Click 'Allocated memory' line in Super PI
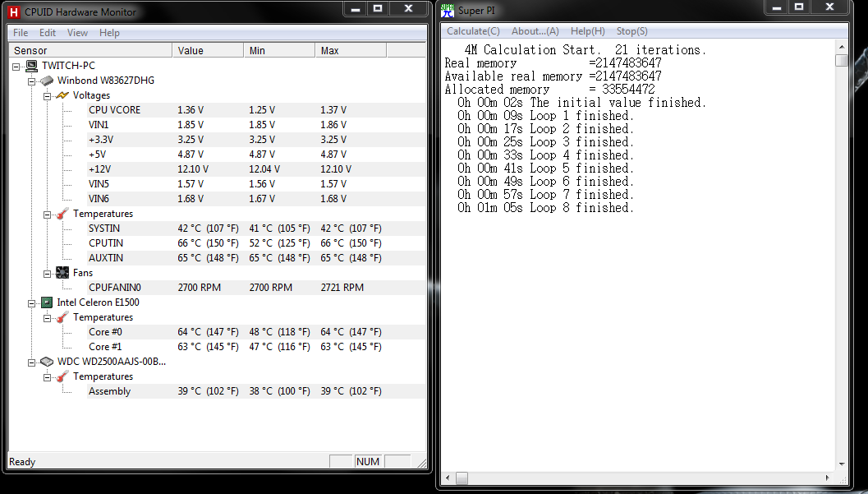The width and height of the screenshot is (868, 494). (549, 89)
